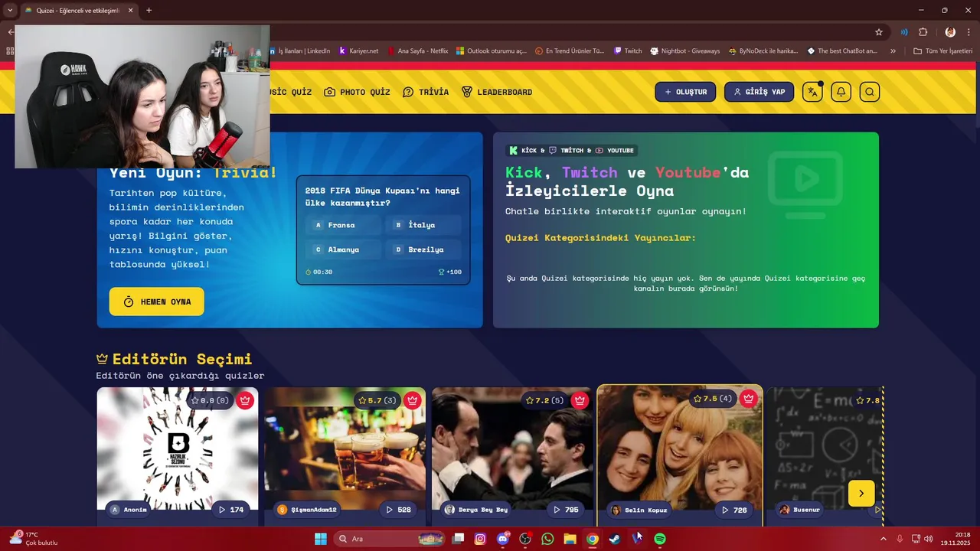
Task: Open the language translate icon in site header
Action: click(x=812, y=92)
